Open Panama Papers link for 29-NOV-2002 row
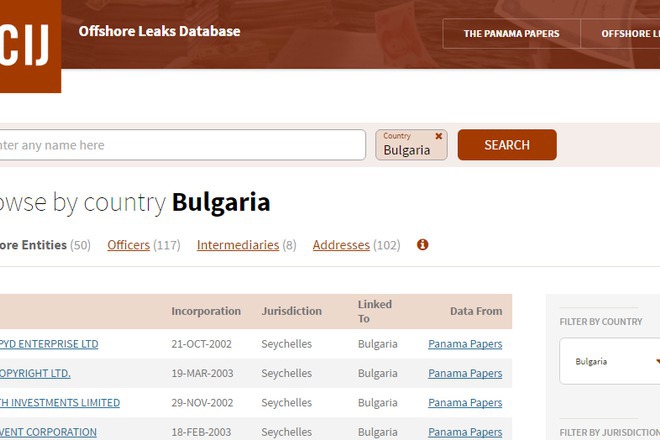Screen dimensions: 660x440 pyautogui.click(x=465, y=403)
